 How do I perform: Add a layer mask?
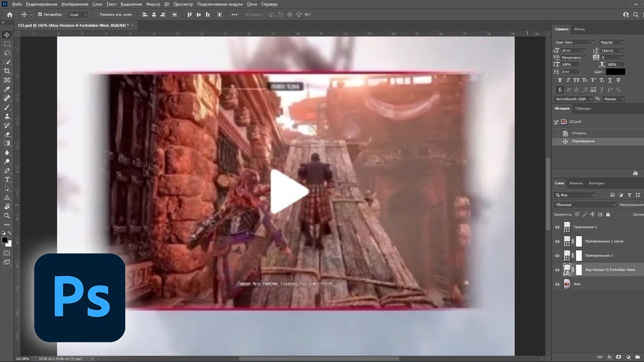pos(618,357)
